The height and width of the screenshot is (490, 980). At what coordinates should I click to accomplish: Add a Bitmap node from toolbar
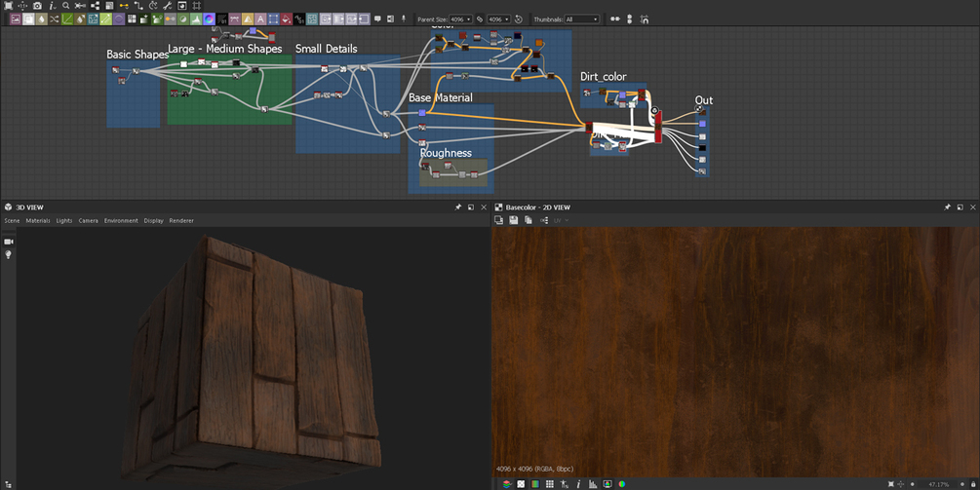pos(16,19)
